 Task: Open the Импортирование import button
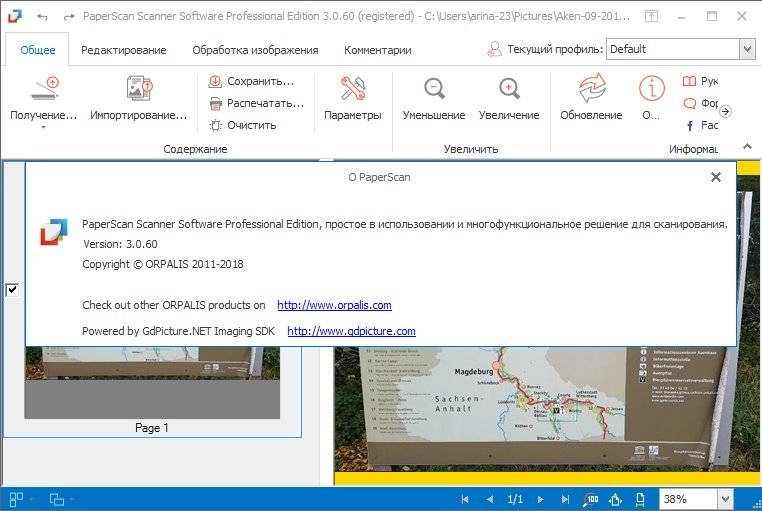tap(139, 97)
